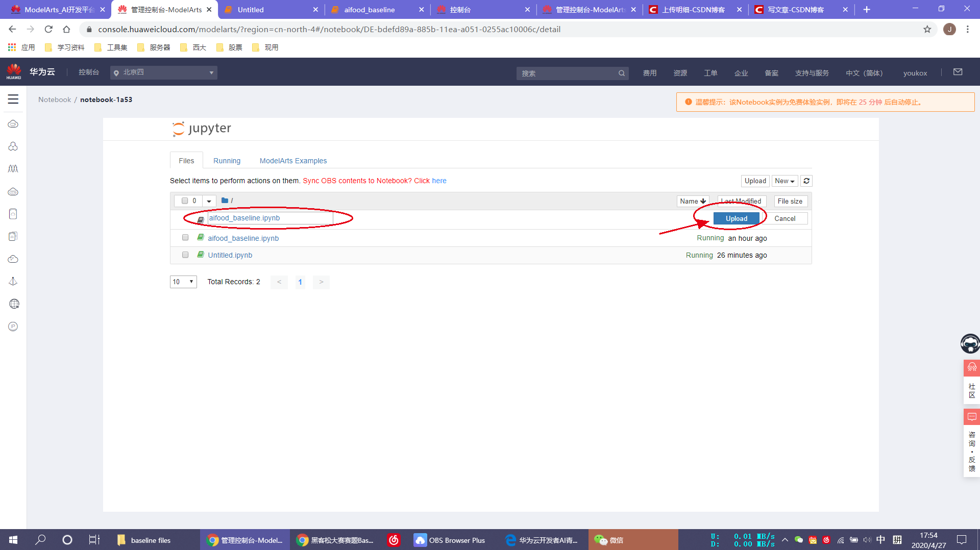
Task: Bookmark page with star icon
Action: tap(927, 30)
